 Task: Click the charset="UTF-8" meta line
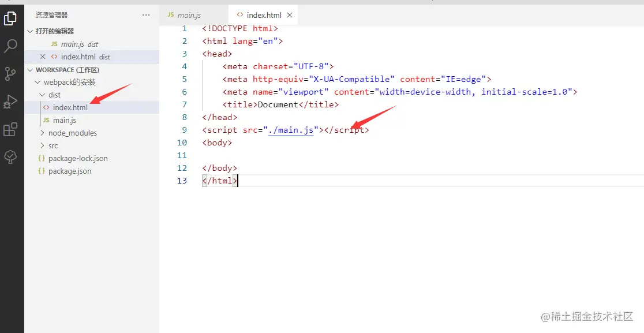coord(279,66)
